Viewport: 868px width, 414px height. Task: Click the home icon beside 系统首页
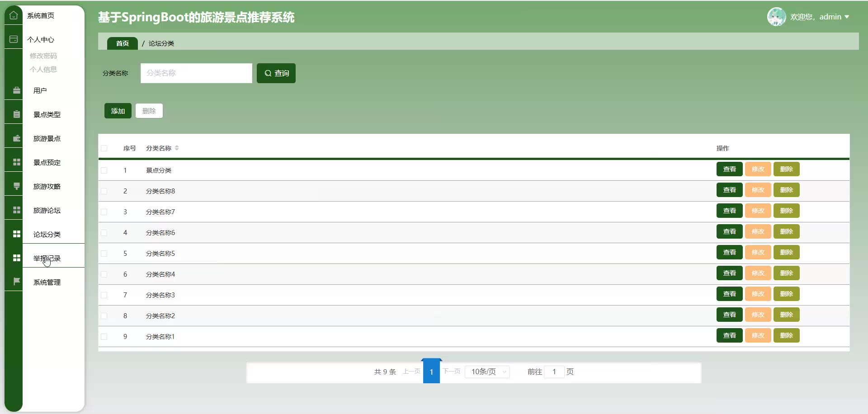click(x=14, y=15)
